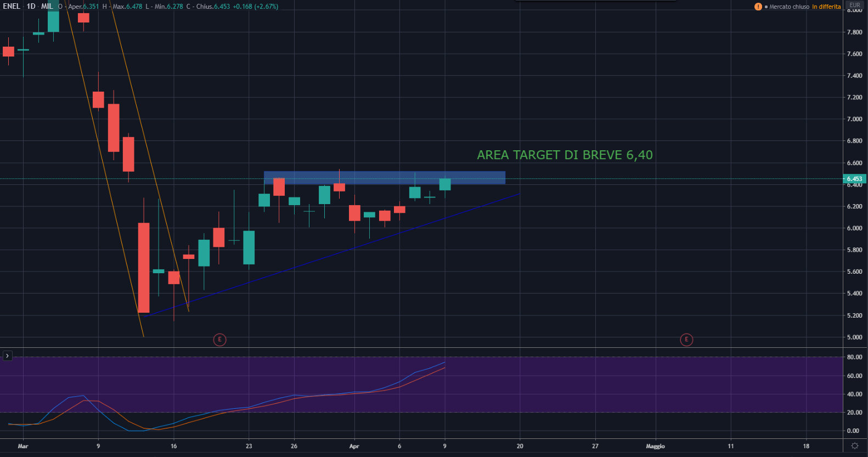Click the MIL exchange label
This screenshot has width=868, height=457.
tap(47, 7)
